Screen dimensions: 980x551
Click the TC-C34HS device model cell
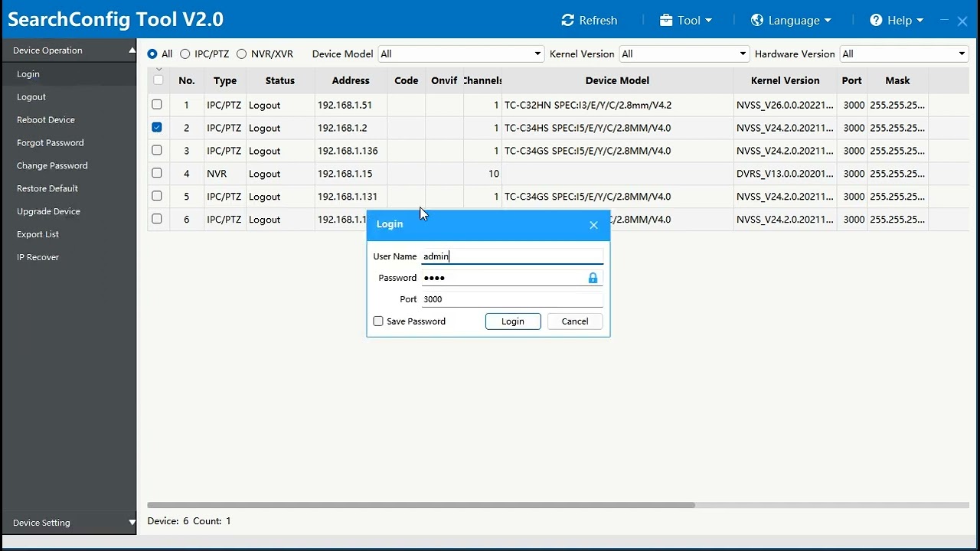pyautogui.click(x=617, y=128)
